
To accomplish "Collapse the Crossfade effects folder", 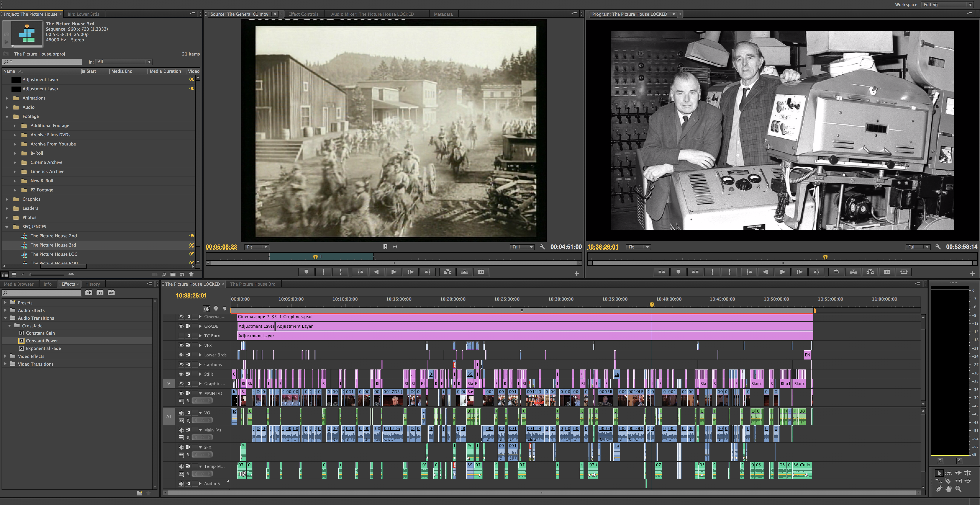I will point(10,325).
